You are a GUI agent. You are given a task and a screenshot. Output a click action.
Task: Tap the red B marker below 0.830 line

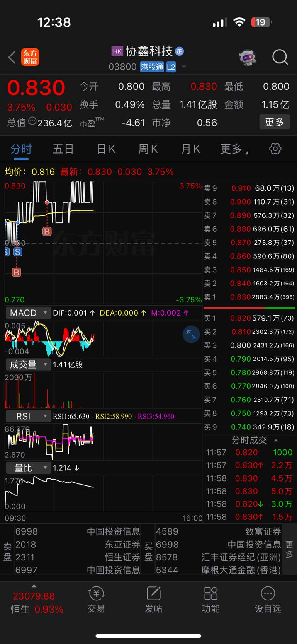(47, 231)
